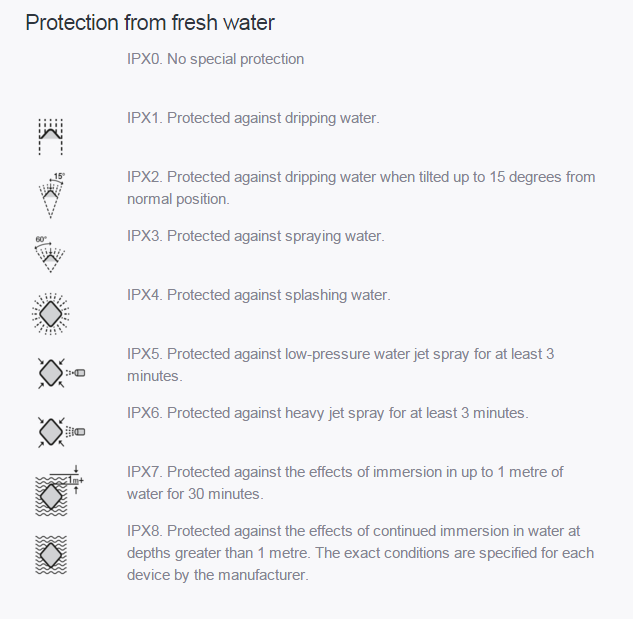Click the 60° angle label on IPX3 icon
The height and width of the screenshot is (619, 633).
tap(41, 240)
